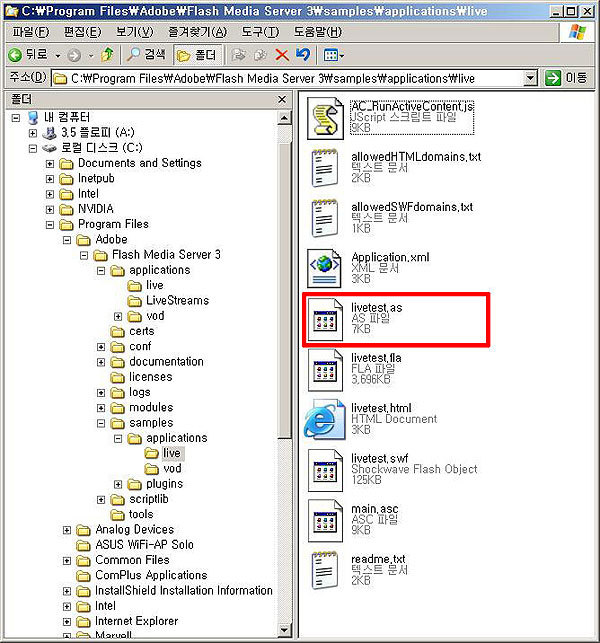
Task: Select allowedSWFdomains.txt notepad icon
Action: (x=325, y=219)
